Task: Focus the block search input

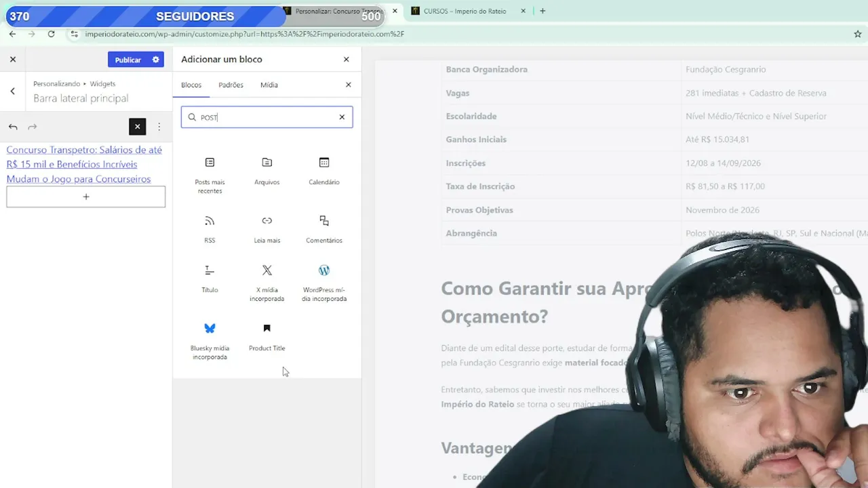Action: (x=267, y=117)
